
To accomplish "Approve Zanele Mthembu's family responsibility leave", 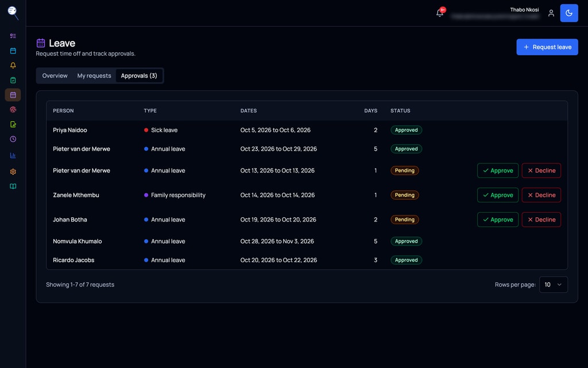I will point(498,195).
